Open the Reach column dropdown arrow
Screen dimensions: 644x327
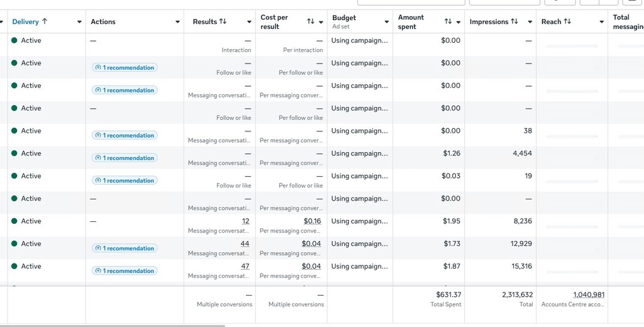pos(601,22)
